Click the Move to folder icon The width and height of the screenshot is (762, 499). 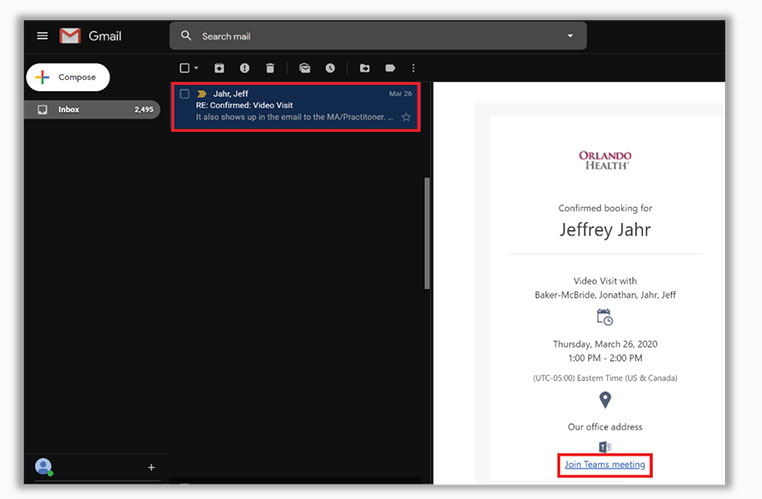365,68
